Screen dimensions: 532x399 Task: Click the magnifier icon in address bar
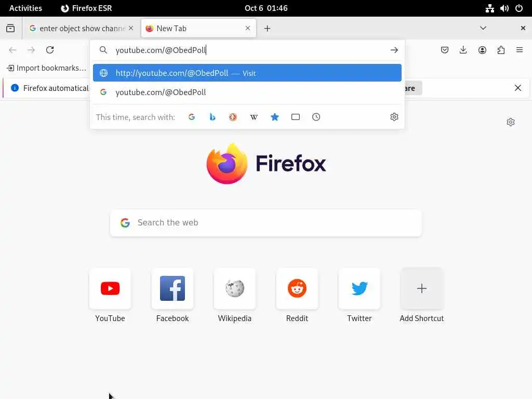click(103, 50)
